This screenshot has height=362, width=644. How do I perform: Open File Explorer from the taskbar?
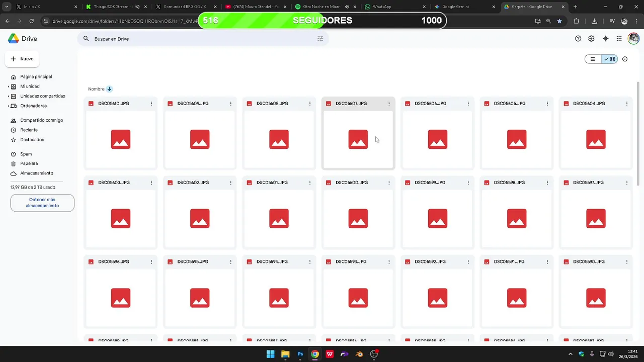(x=285, y=354)
